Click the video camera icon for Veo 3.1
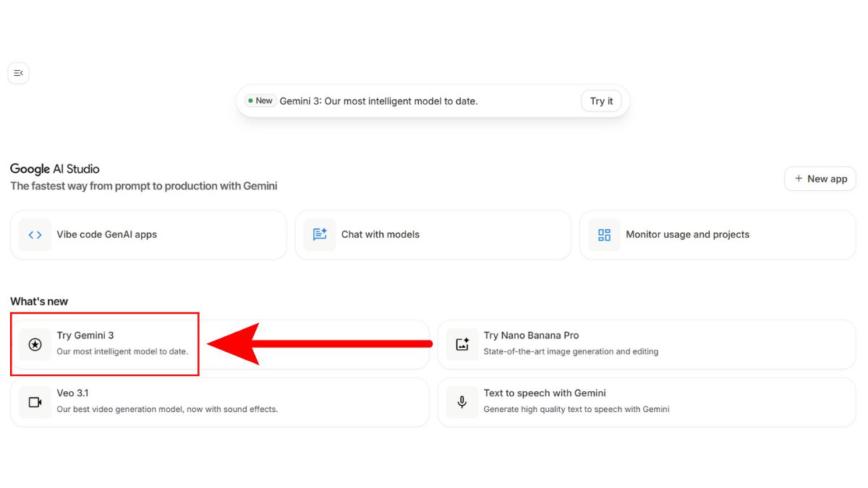Screen dimensions: 868x488 coord(35,402)
